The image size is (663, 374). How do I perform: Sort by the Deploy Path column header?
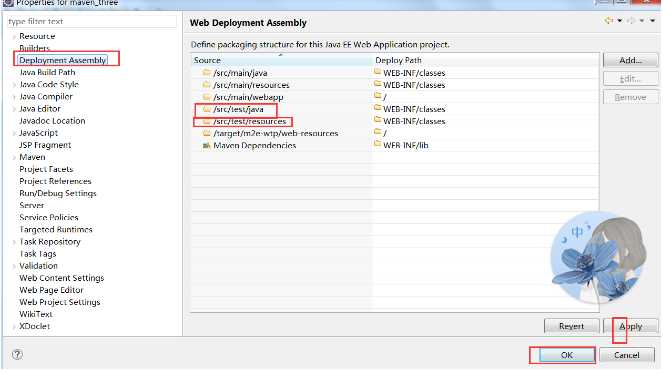click(x=485, y=60)
